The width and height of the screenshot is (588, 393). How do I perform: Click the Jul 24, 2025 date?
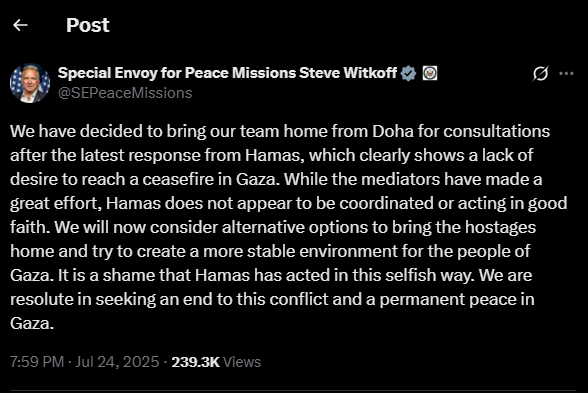point(117,362)
